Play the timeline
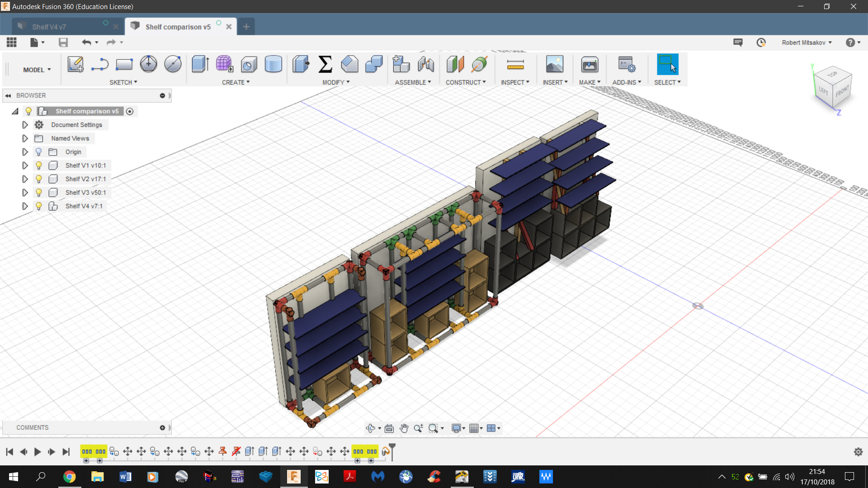 tap(38, 452)
